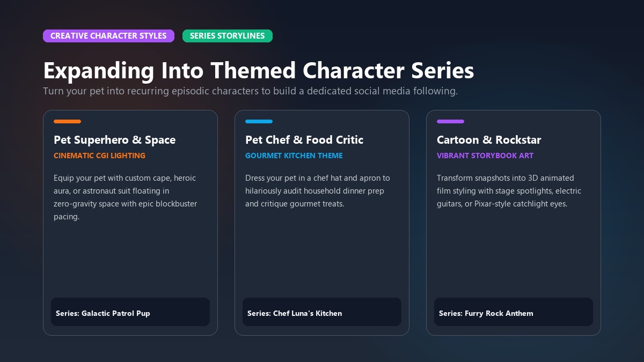Select the Pet Chef & Food Critic title
Viewport: 644px width, 362px height.
pos(304,140)
